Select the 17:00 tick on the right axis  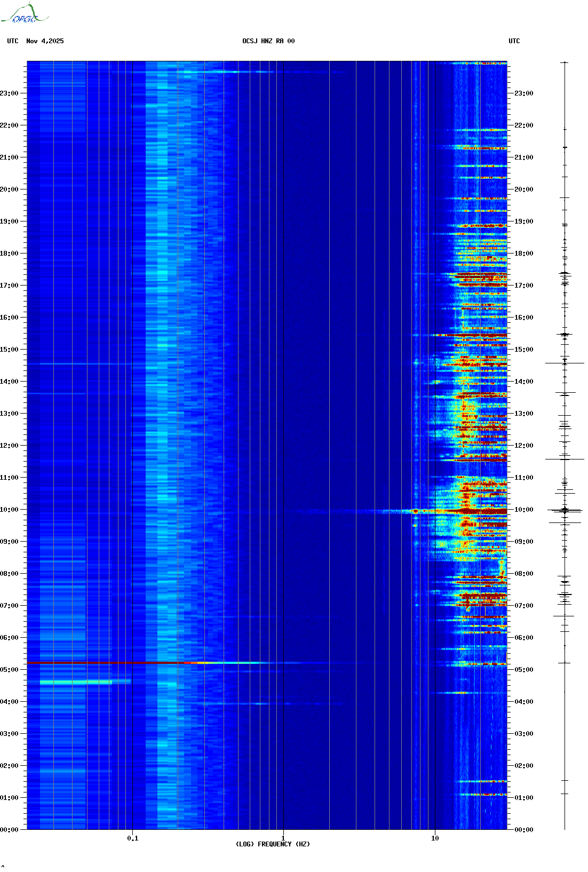[x=523, y=286]
